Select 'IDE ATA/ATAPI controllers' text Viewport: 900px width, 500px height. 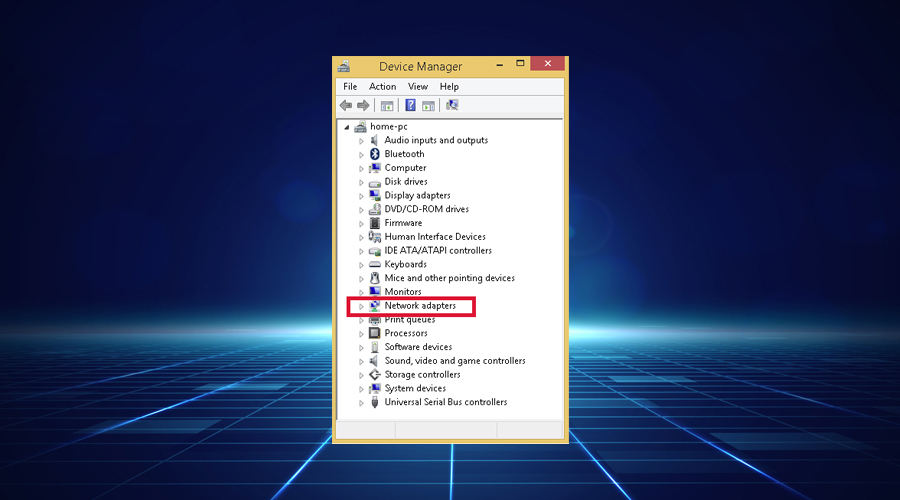(x=438, y=250)
